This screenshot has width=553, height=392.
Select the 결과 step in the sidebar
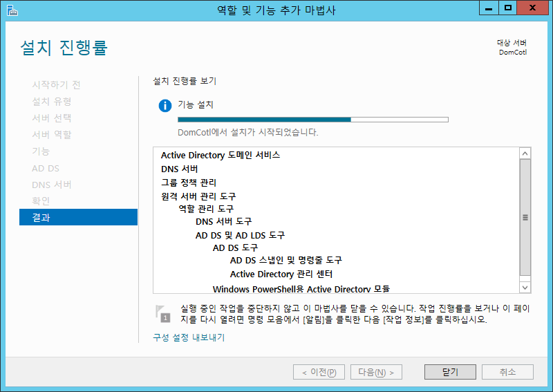[x=78, y=217]
